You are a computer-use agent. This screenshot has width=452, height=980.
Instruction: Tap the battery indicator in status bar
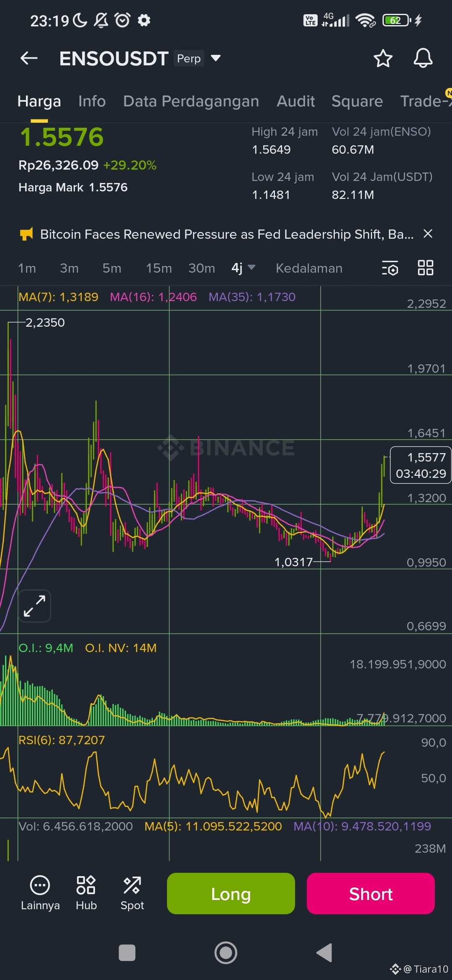coord(397,20)
